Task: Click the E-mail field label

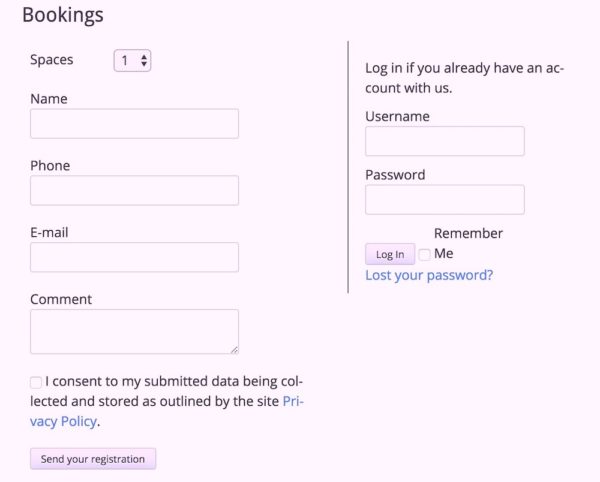Action: [x=49, y=232]
